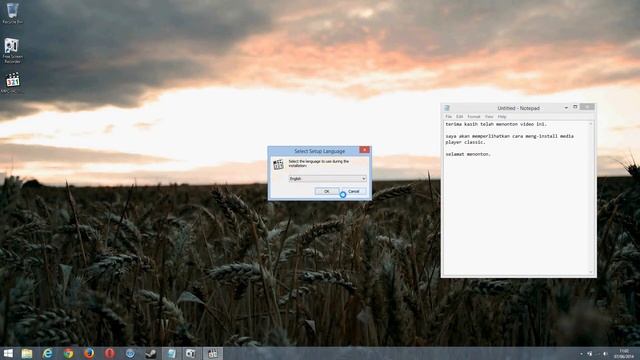The height and width of the screenshot is (360, 640).
Task: Launch Internet Explorer from the taskbar
Action: [48, 353]
